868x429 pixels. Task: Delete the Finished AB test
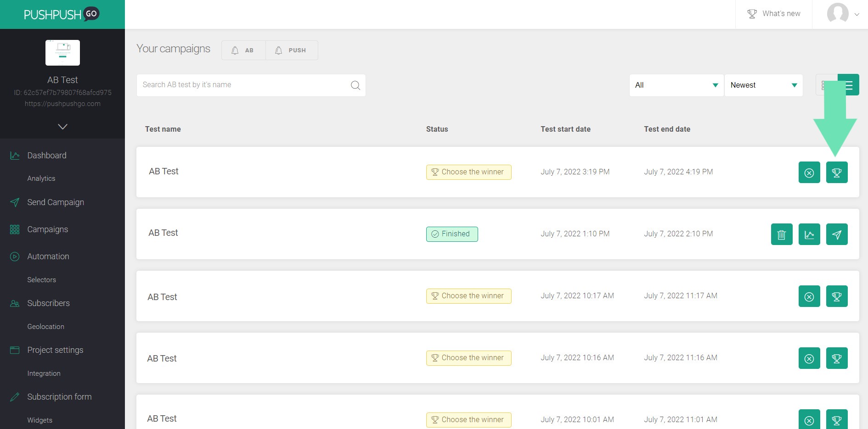pyautogui.click(x=782, y=234)
